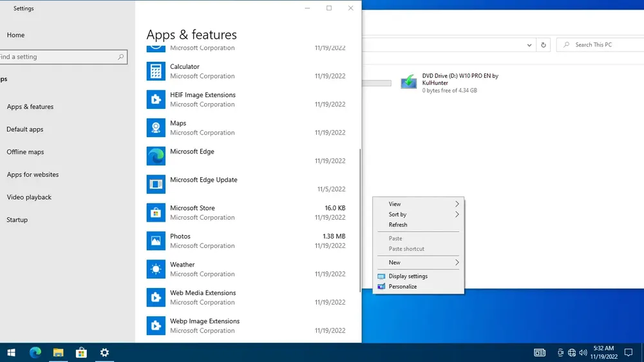644x362 pixels.
Task: Click the Calculator app icon
Action: click(156, 71)
